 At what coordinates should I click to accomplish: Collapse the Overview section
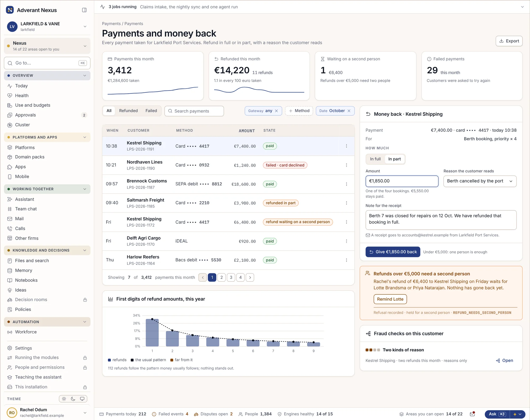[x=47, y=76]
